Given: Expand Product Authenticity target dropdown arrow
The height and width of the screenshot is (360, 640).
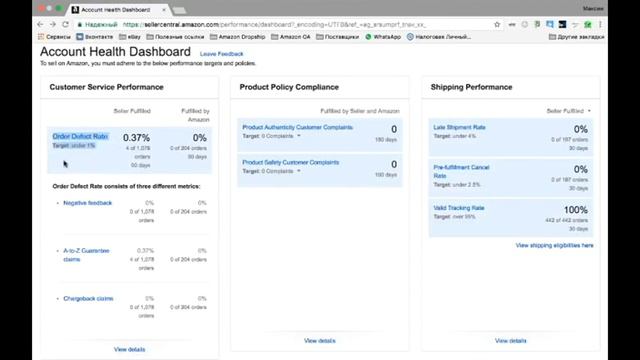Looking at the screenshot, I should click(x=299, y=136).
